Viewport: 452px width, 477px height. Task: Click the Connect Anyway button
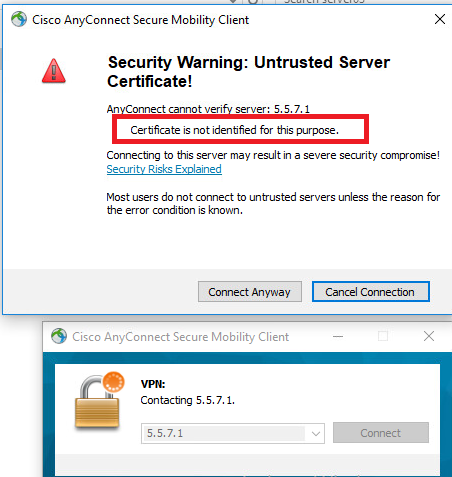point(250,292)
